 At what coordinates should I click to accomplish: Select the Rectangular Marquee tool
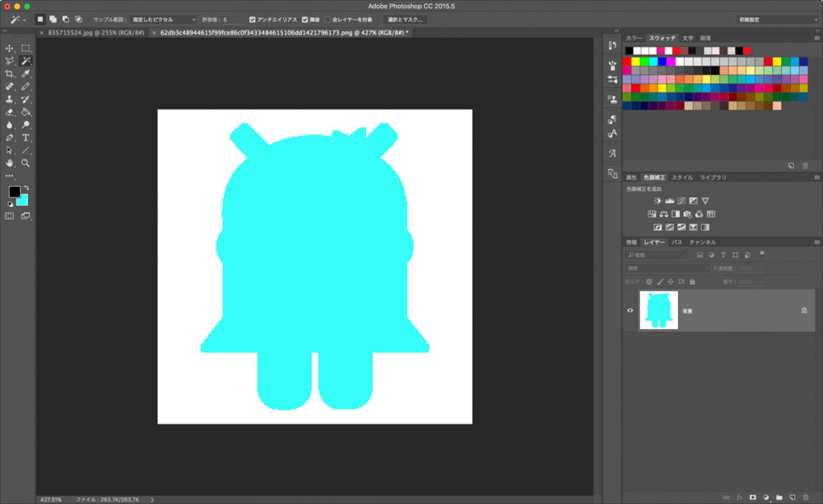26,49
